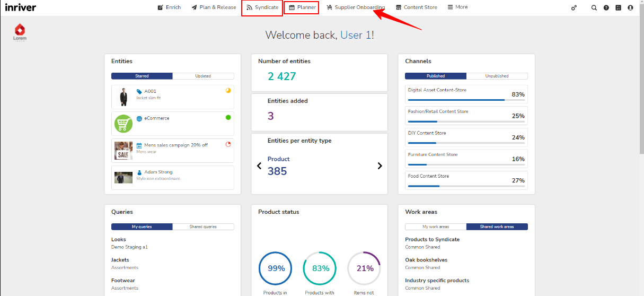Open Oak bookshelves work area
Viewport: 644px width, 296px height.
pos(426,260)
